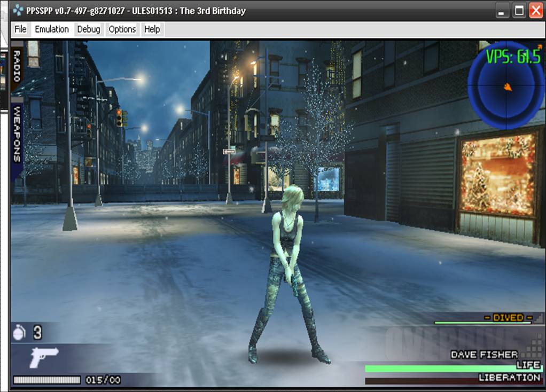
Task: Click the PPSSPP app icon in title bar
Action: [x=18, y=11]
